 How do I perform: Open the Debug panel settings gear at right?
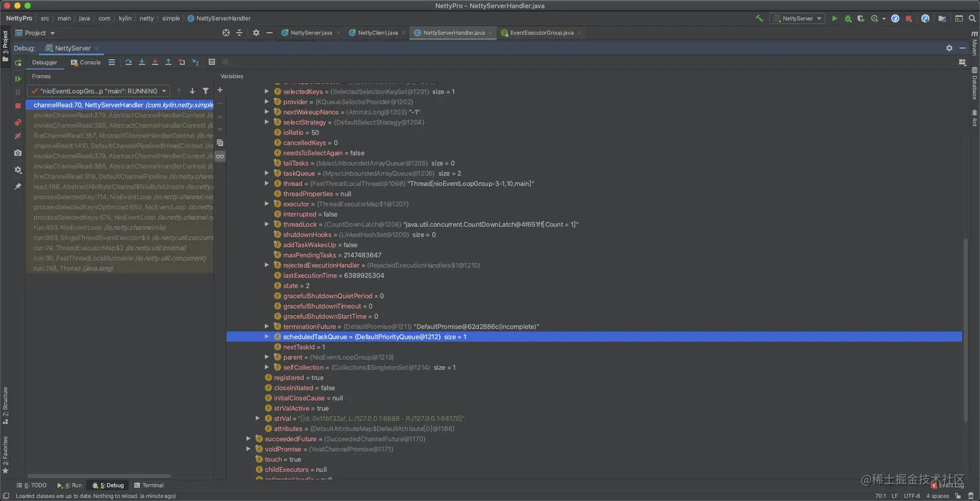coord(950,48)
